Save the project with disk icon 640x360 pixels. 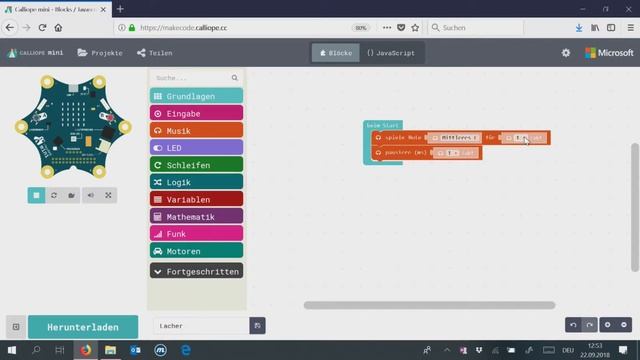[x=258, y=326]
